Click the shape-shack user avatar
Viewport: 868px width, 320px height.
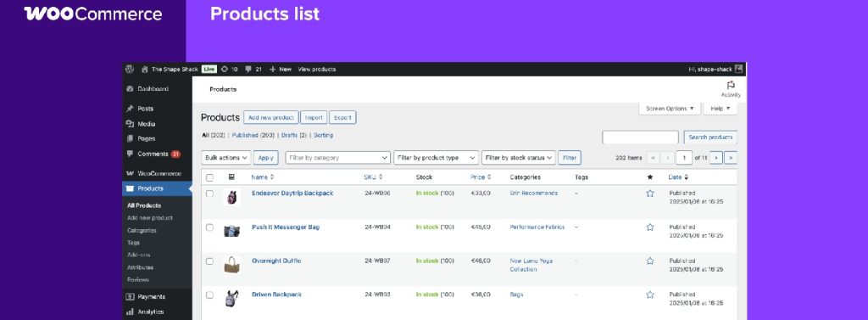pos(738,70)
